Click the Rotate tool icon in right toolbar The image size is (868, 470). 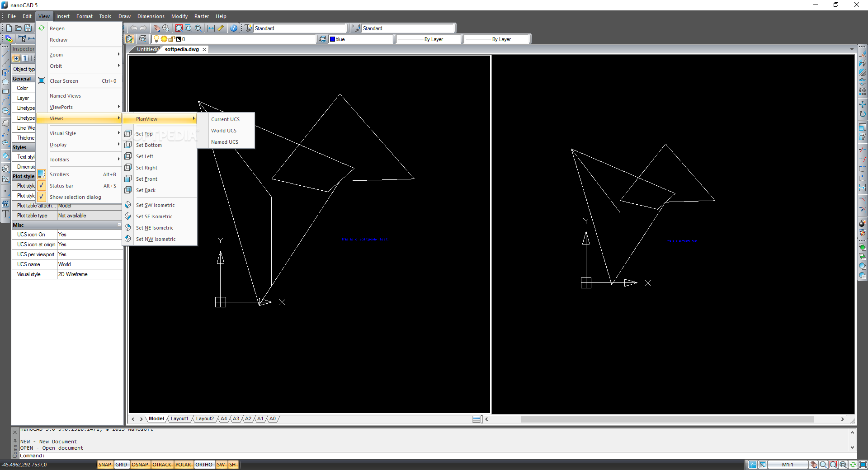pos(863,114)
